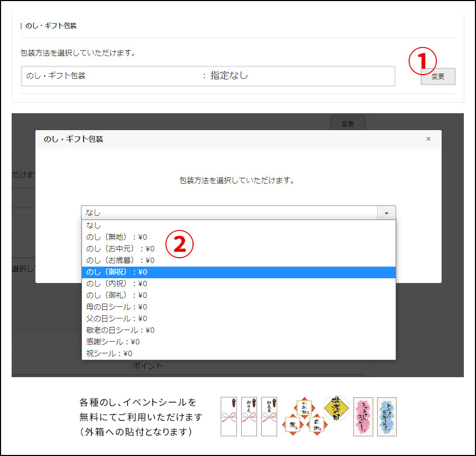The width and height of the screenshot is (476, 456).
Task: Click the dimmed 変更 button behind the dialog
Action: pos(347,124)
